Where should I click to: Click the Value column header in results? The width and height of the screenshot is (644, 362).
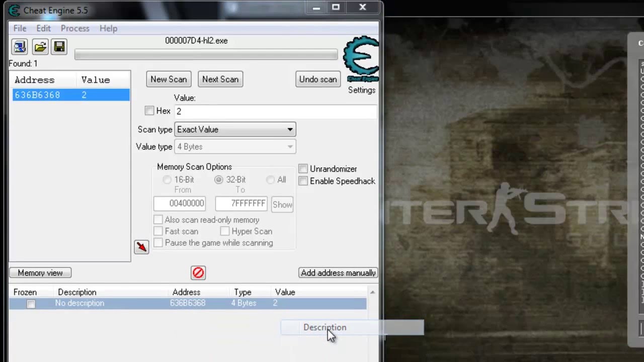tap(96, 80)
